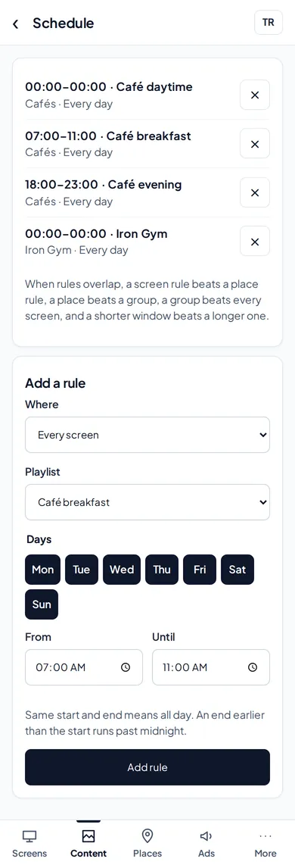Open the Until time clock picker
Screen dimensions: 295x868
point(253,667)
